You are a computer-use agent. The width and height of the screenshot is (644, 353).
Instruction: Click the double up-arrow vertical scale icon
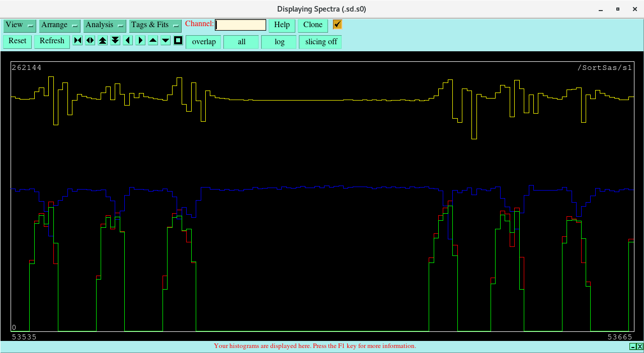(x=103, y=41)
